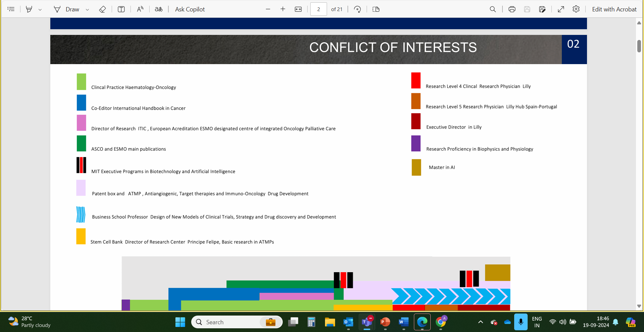The image size is (644, 332).
Task: Open File Explorer from taskbar
Action: point(330,322)
